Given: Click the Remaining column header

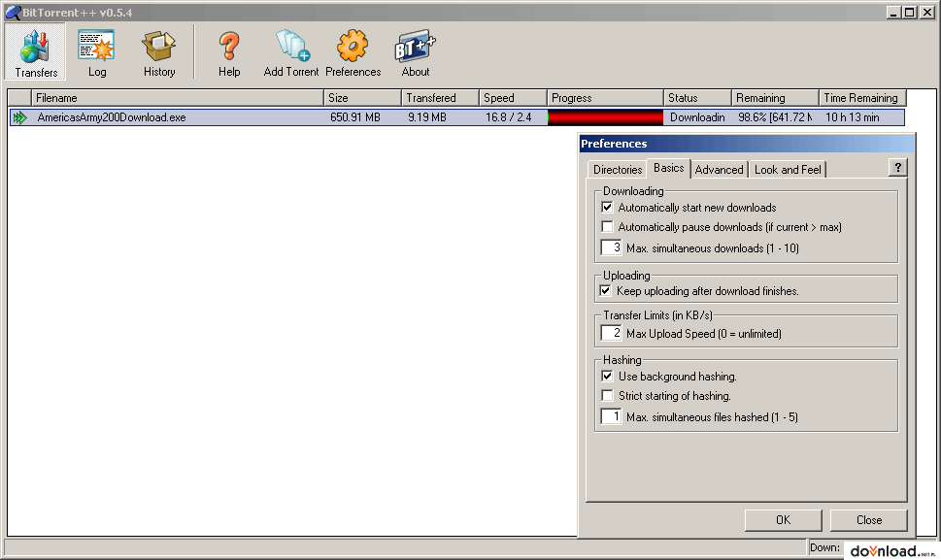Looking at the screenshot, I should coord(775,98).
